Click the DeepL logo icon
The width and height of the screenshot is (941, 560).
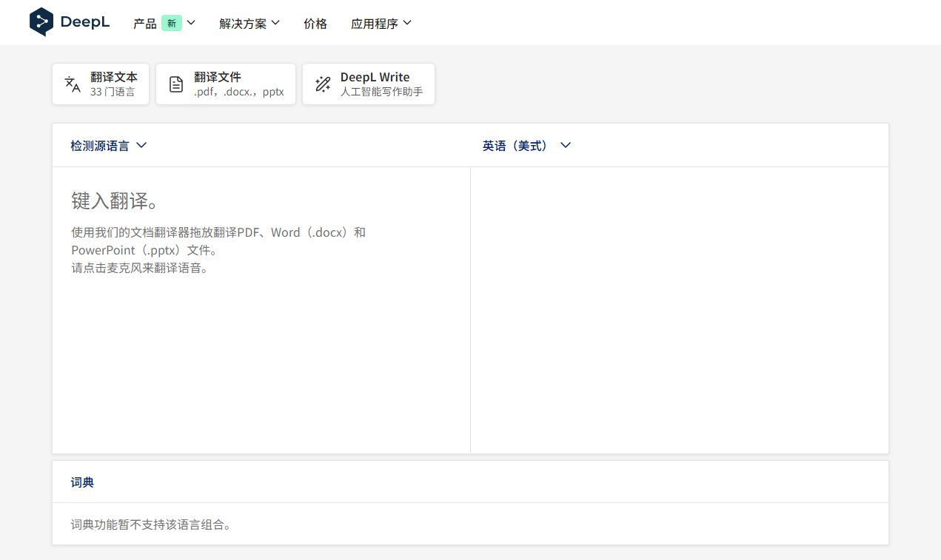41,22
